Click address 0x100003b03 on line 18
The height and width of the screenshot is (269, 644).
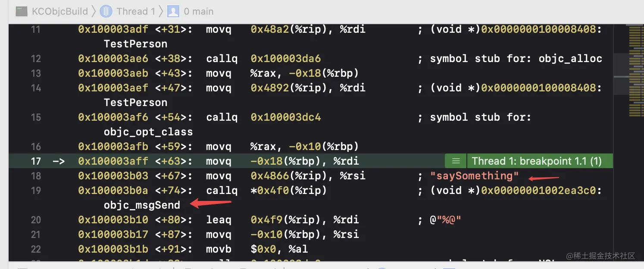tap(113, 176)
